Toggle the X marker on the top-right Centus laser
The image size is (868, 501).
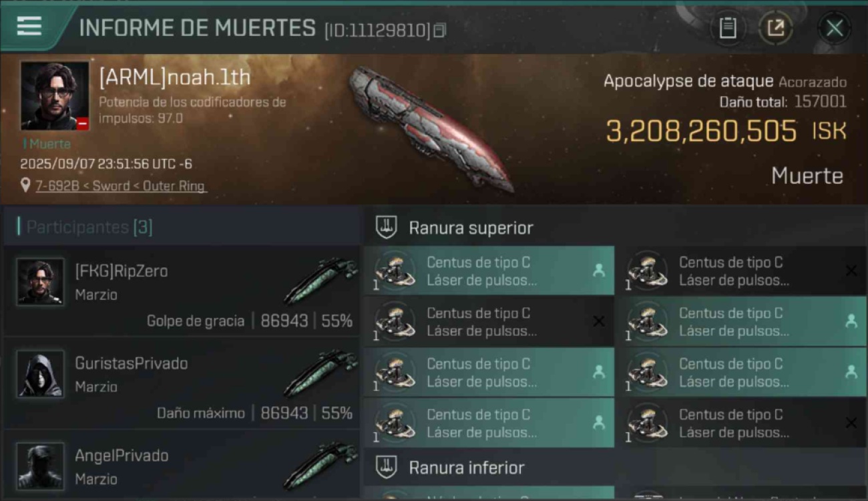pos(851,271)
